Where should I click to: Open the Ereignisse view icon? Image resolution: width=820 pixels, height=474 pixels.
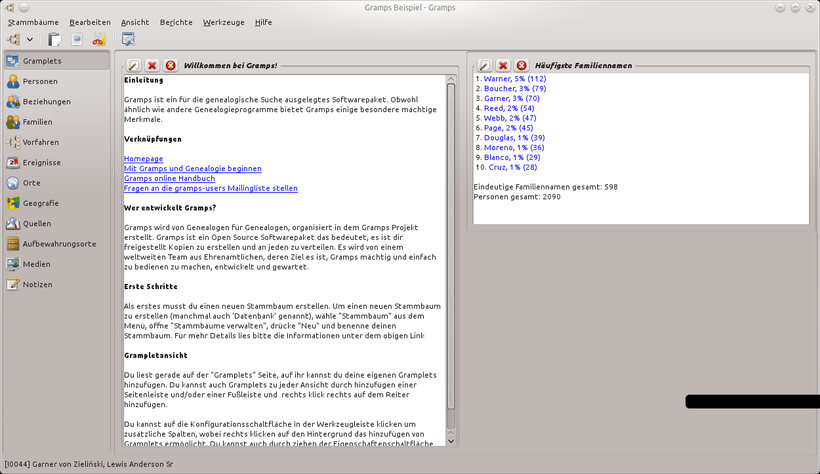click(13, 163)
